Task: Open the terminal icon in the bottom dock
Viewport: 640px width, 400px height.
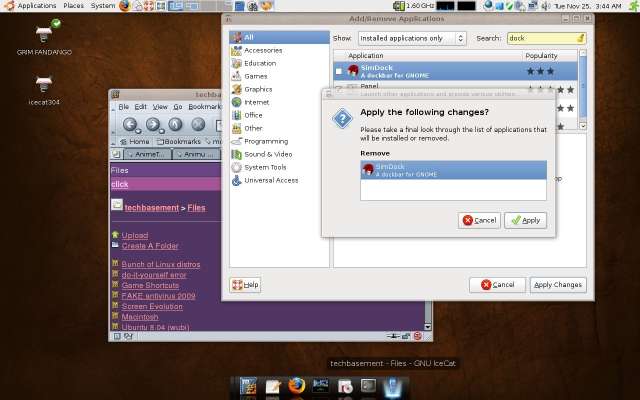Action: [x=368, y=386]
